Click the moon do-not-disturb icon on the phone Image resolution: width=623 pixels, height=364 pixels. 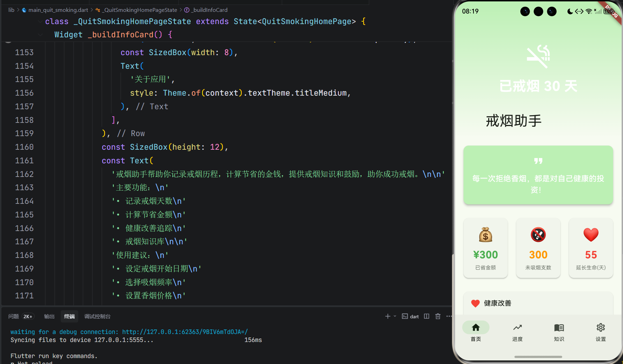pyautogui.click(x=570, y=11)
